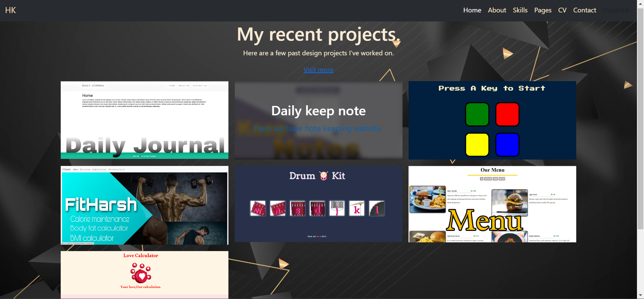Click the green square in Simon game
Viewport: 644px width, 299px height.
click(477, 114)
